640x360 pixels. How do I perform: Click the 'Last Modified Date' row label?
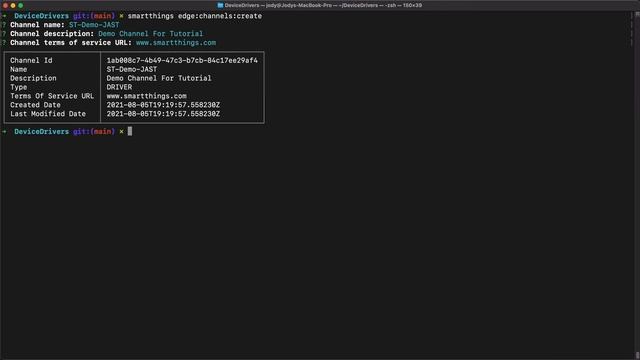[48, 114]
